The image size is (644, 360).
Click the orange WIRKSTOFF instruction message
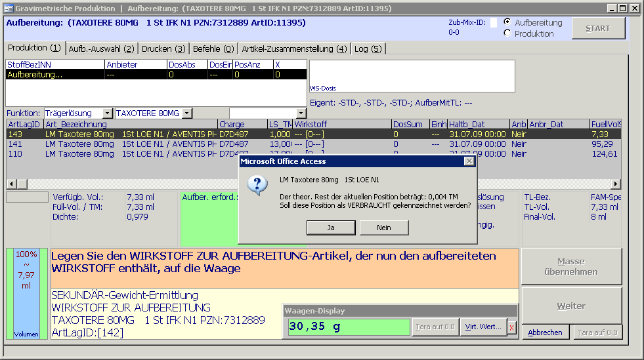[x=285, y=268]
